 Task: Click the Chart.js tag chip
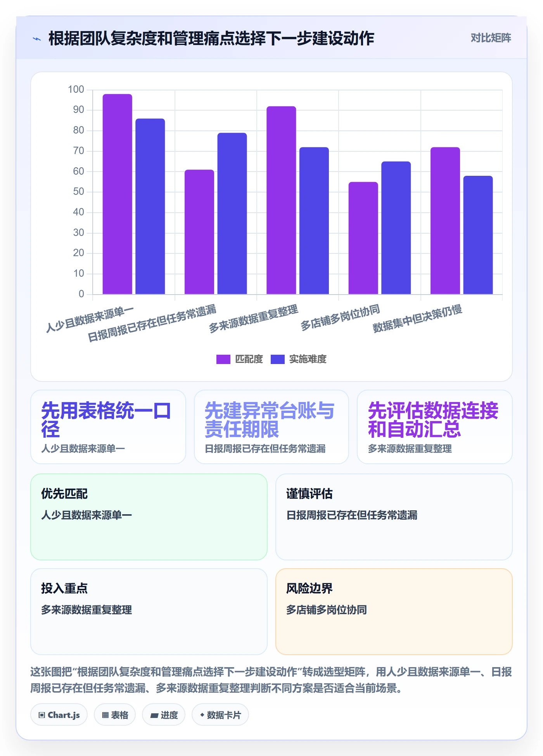59,714
